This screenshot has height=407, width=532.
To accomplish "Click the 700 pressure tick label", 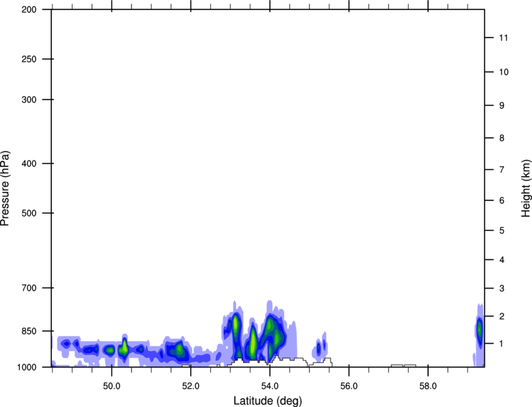I will [x=29, y=288].
